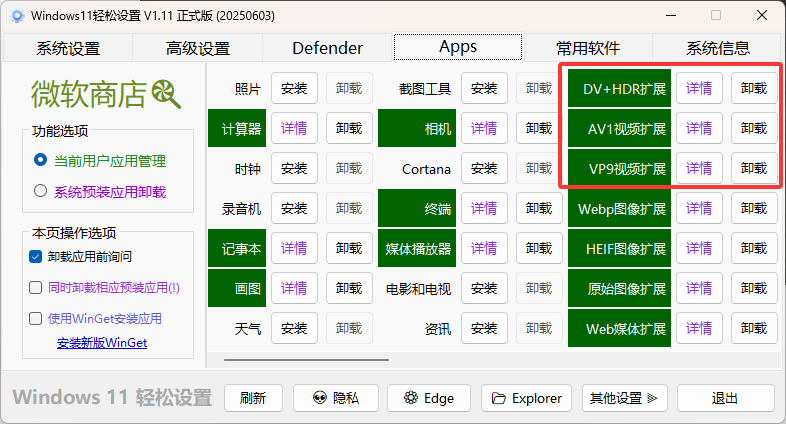Uninstall 媒体播放器
Viewport: 786px width, 424px height.
tap(539, 248)
